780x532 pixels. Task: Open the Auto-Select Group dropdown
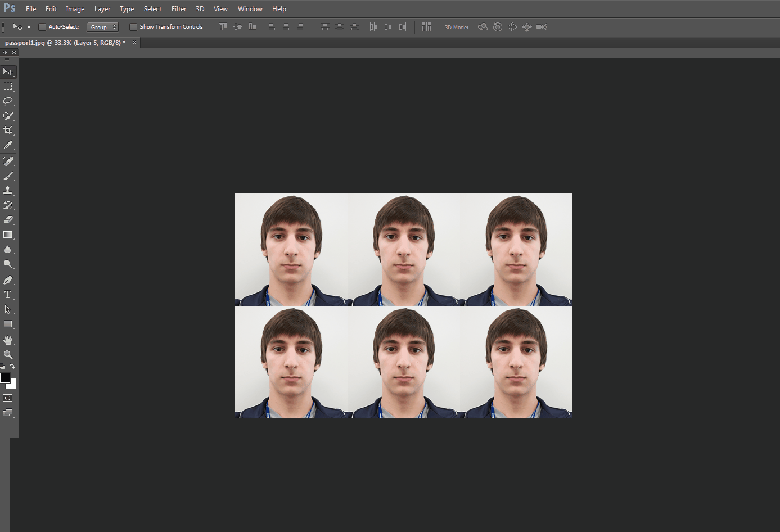tap(103, 26)
